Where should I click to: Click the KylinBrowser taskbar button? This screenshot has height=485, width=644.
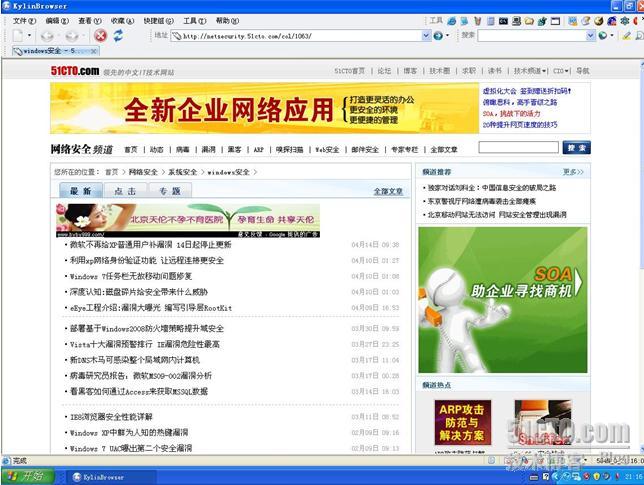coord(110,477)
